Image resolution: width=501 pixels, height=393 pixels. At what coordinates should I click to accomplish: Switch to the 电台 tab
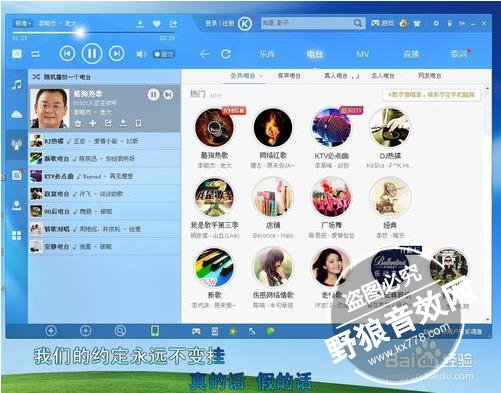coord(315,54)
